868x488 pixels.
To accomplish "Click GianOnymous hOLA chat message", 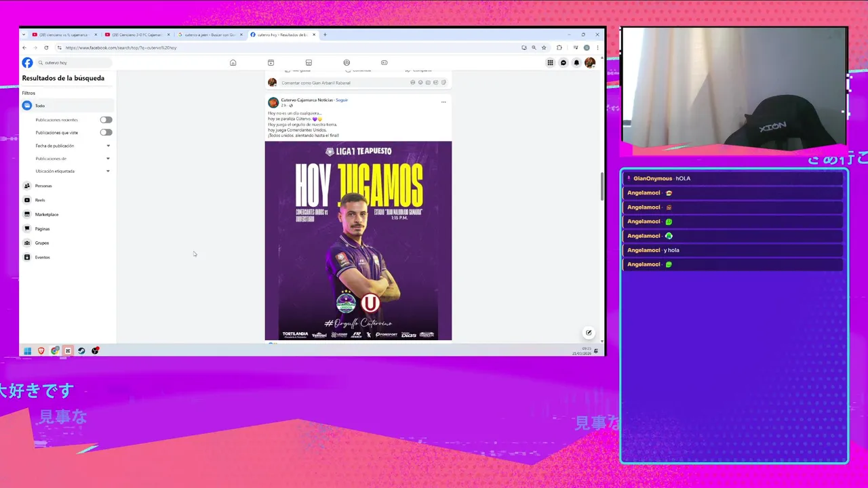I will pyautogui.click(x=732, y=178).
